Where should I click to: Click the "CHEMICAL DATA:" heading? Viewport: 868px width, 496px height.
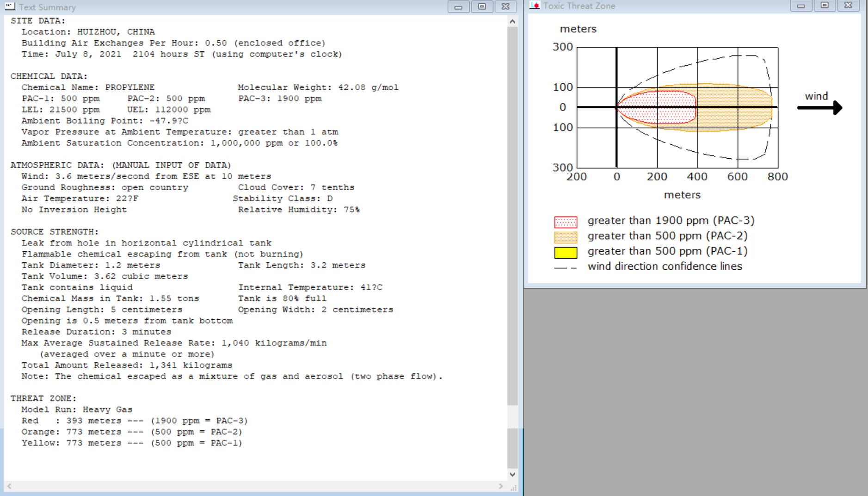(x=49, y=76)
